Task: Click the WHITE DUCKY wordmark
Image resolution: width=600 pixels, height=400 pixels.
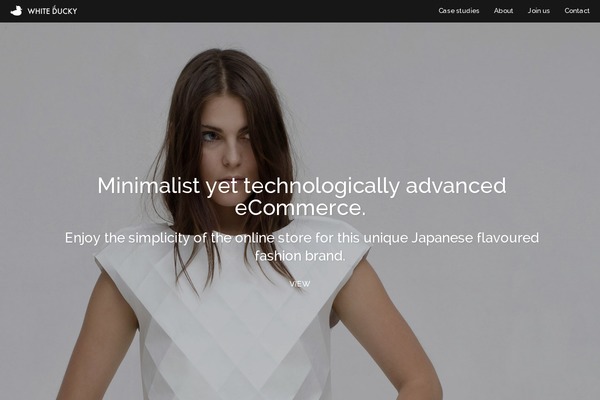Action: 52,11
